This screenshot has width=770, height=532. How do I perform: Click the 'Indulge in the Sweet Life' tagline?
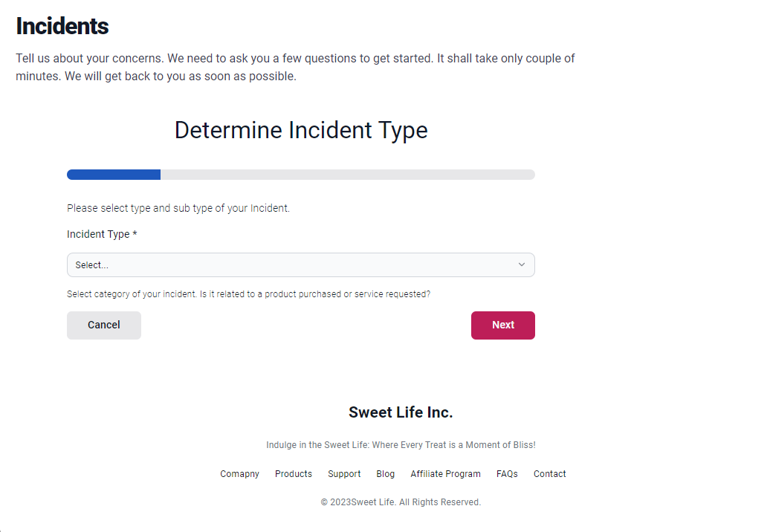401,445
